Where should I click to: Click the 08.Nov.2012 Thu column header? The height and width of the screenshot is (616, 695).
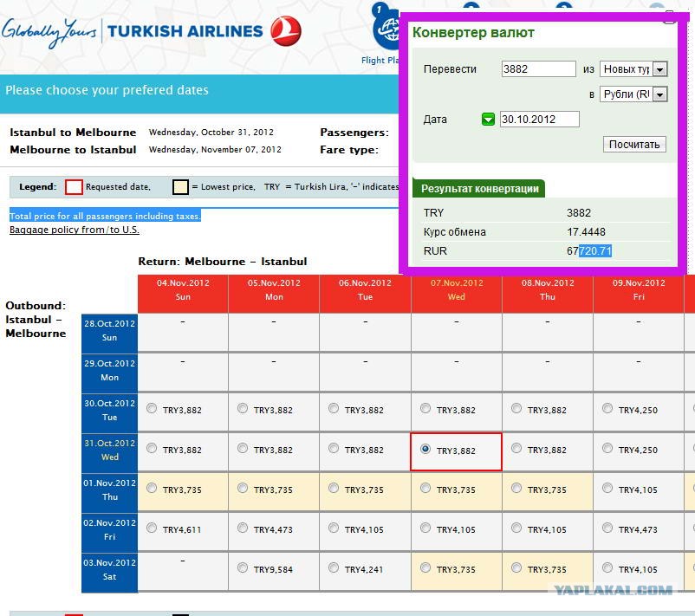[x=548, y=294]
